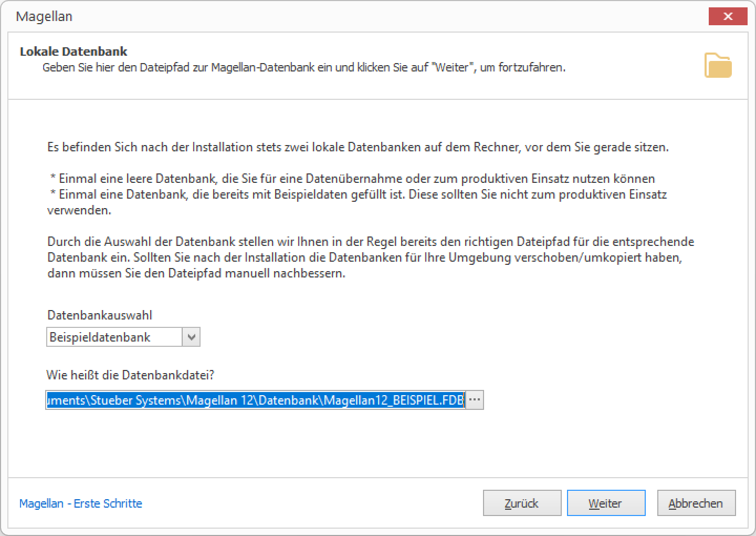Screen dimensions: 756x536
Task: Click the Magellan window title text
Action: 44,16
